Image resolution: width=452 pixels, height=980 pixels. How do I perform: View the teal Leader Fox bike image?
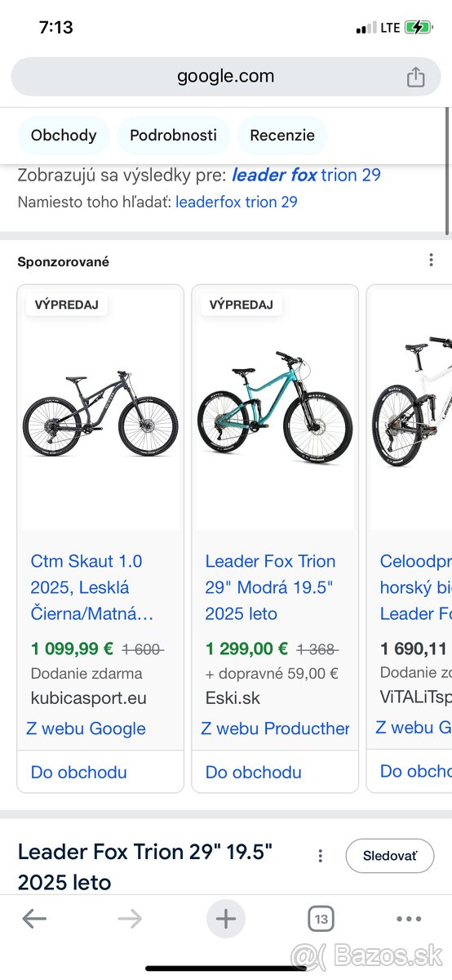tap(275, 408)
